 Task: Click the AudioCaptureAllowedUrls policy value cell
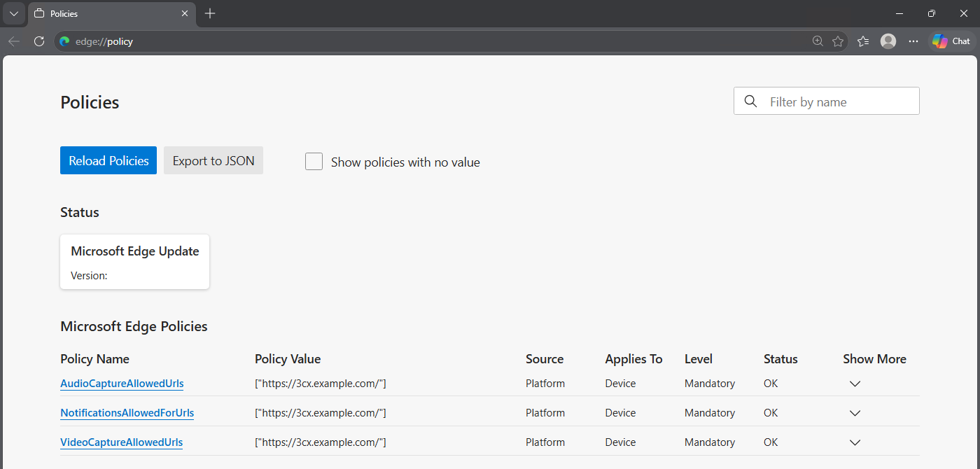[x=321, y=384]
